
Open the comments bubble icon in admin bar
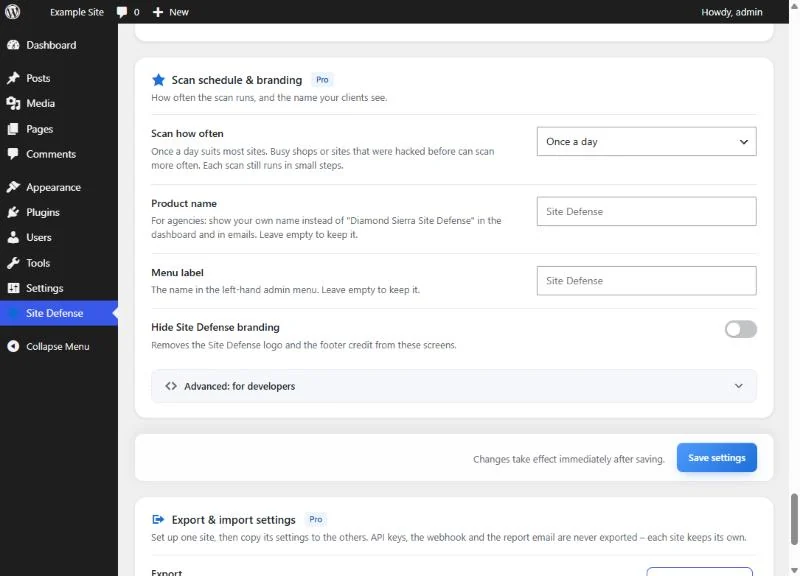121,12
